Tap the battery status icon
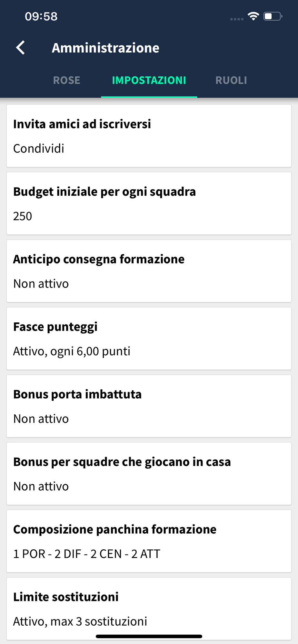The height and width of the screenshot is (644, 298). point(273,16)
